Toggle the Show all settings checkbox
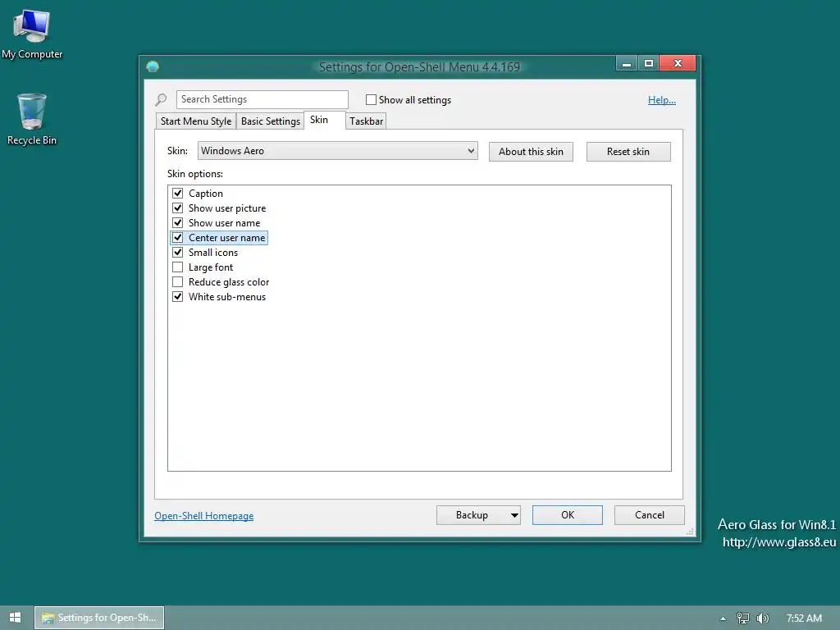 [371, 99]
